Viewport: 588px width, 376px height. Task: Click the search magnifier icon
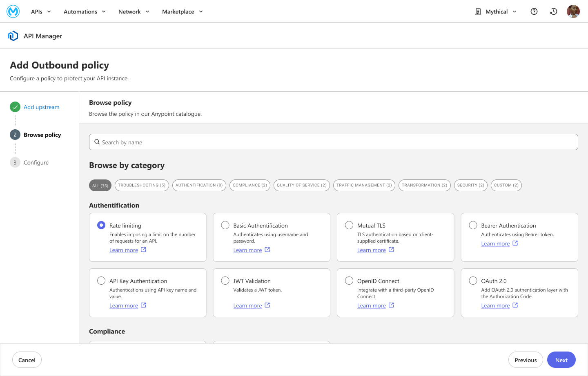click(97, 142)
